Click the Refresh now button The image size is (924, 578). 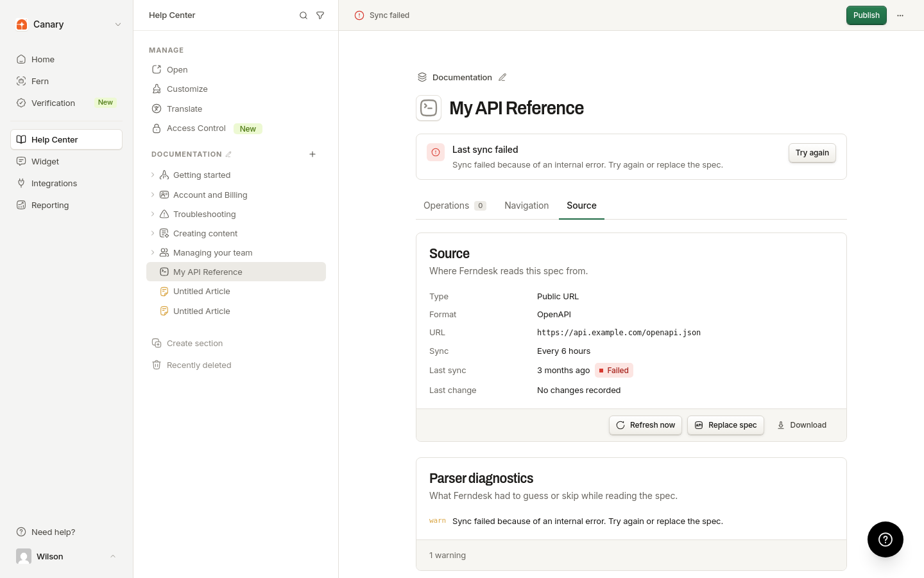coord(646,425)
